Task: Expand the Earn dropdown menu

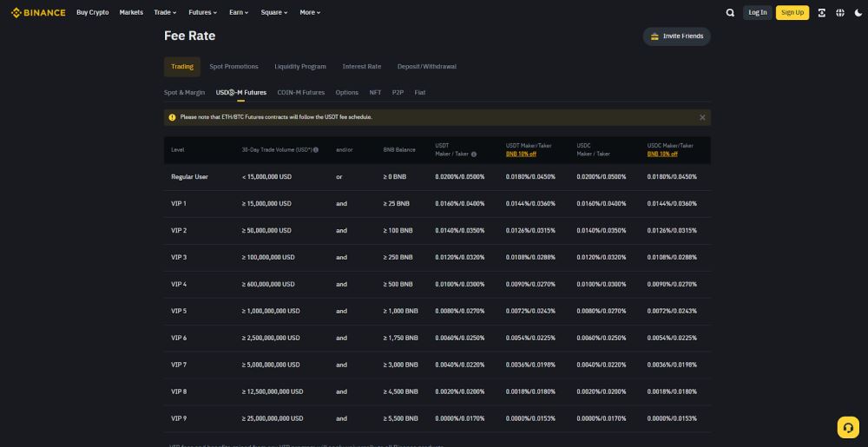Action: click(239, 12)
